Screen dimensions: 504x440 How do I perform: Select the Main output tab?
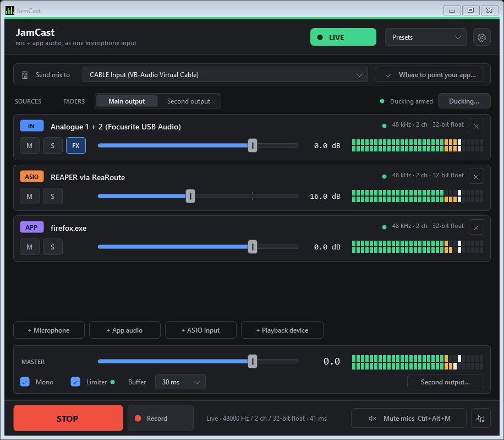[x=127, y=101]
